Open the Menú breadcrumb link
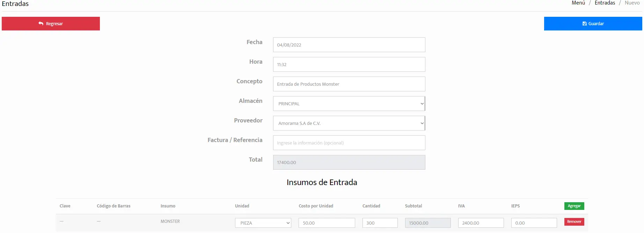 point(578,3)
